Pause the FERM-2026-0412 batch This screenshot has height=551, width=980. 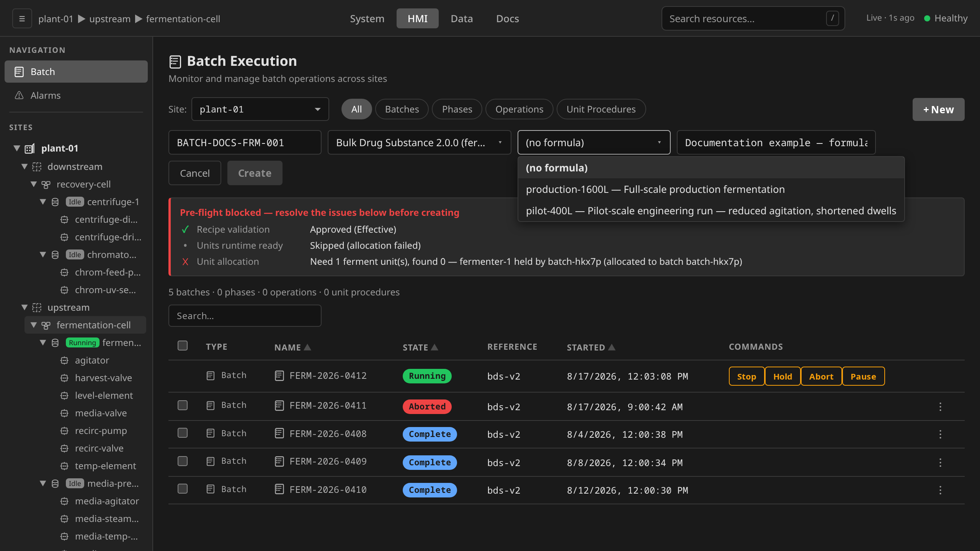[863, 377]
